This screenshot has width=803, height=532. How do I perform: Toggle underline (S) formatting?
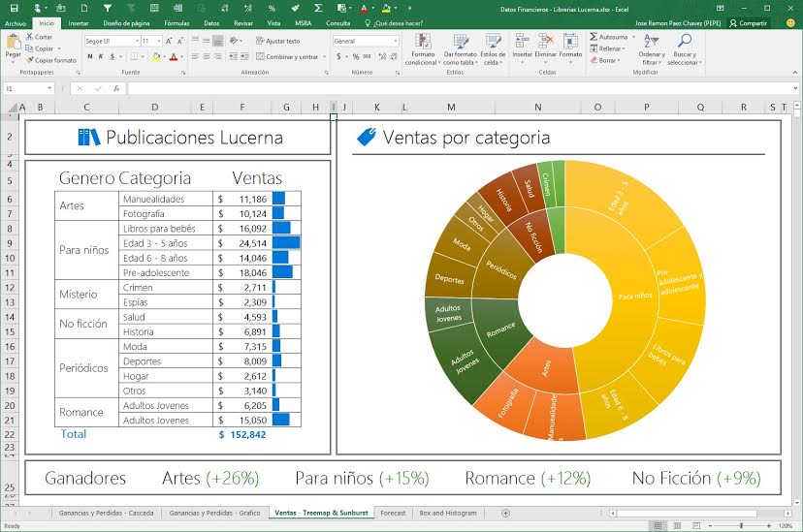pos(113,56)
